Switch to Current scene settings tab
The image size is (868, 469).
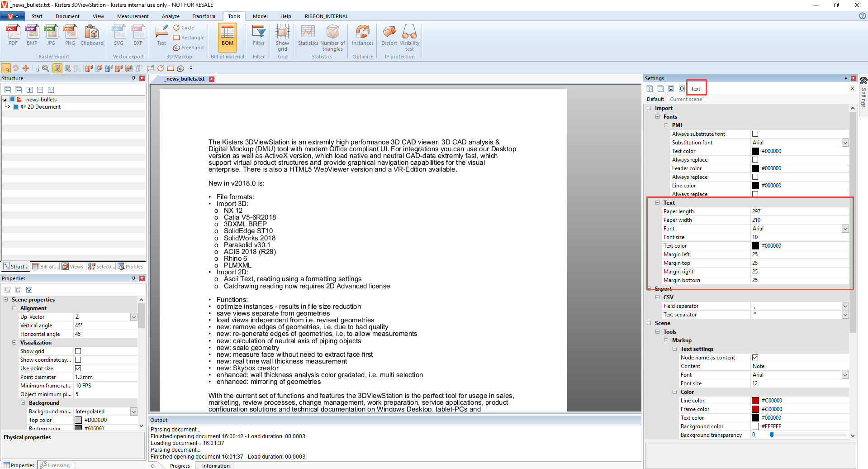pyautogui.click(x=686, y=99)
